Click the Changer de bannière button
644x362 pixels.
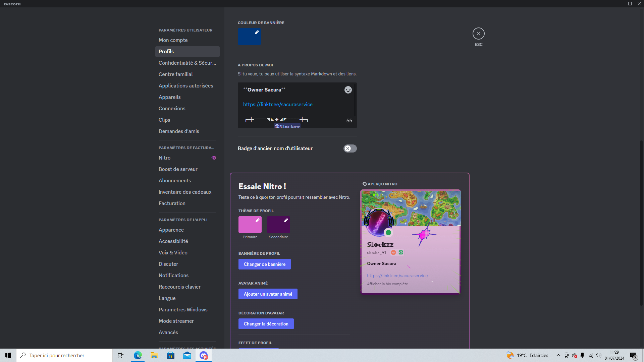pos(264,264)
